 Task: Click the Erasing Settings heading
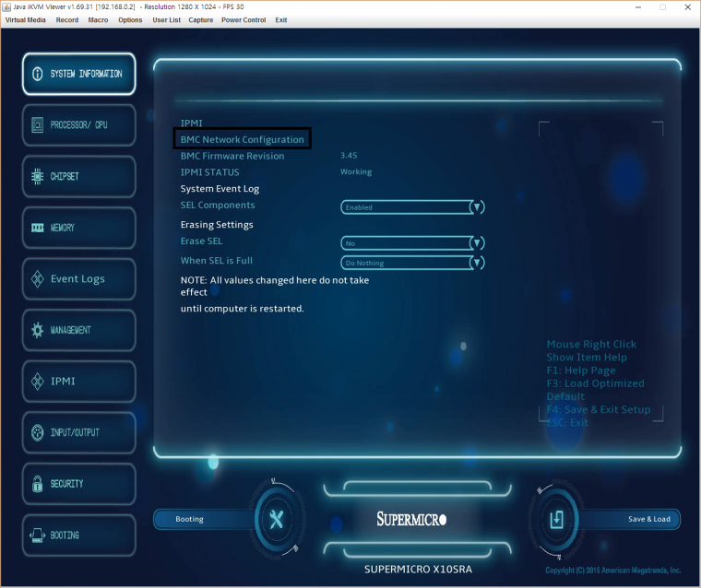click(217, 225)
